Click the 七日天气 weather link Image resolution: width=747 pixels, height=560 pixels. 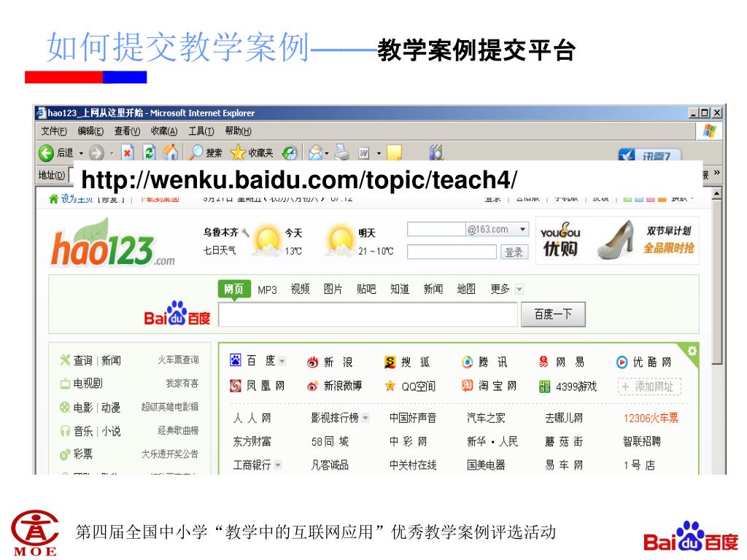(x=220, y=251)
